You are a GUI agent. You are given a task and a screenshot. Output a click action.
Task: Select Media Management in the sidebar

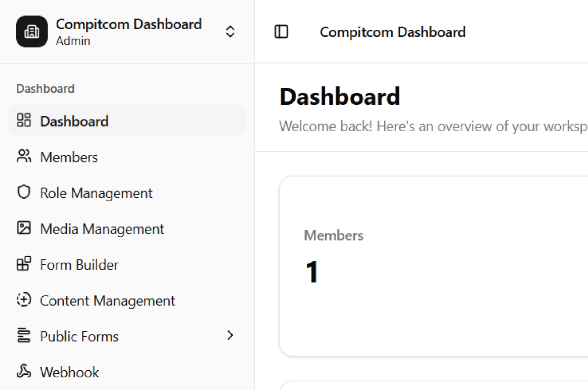coord(102,229)
